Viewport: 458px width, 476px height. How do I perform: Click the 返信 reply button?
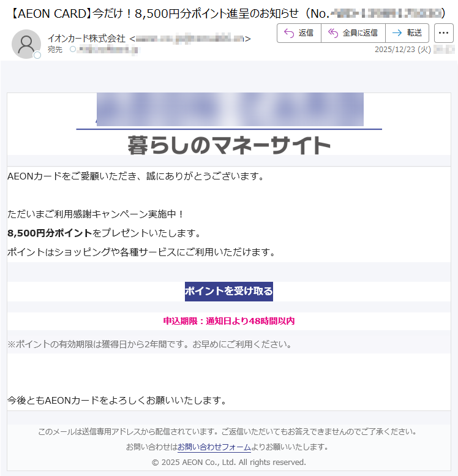pos(299,33)
